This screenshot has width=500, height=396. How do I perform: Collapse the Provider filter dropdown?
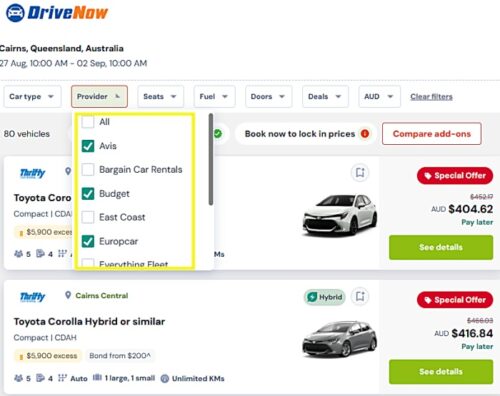click(99, 97)
